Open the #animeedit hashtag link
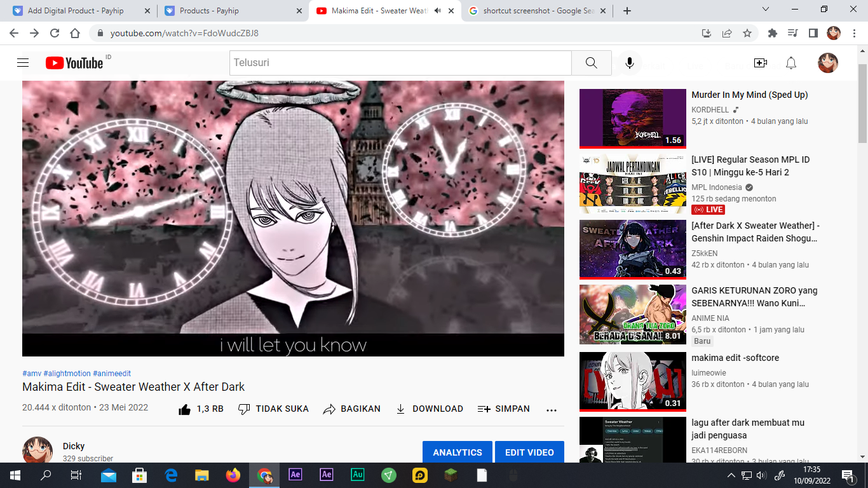This screenshot has height=488, width=868. (112, 374)
